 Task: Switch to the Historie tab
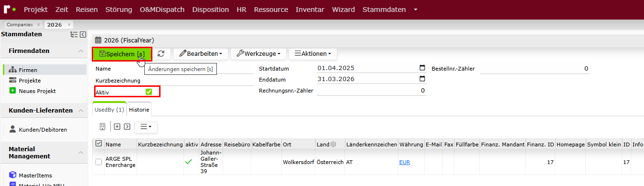[x=139, y=110]
